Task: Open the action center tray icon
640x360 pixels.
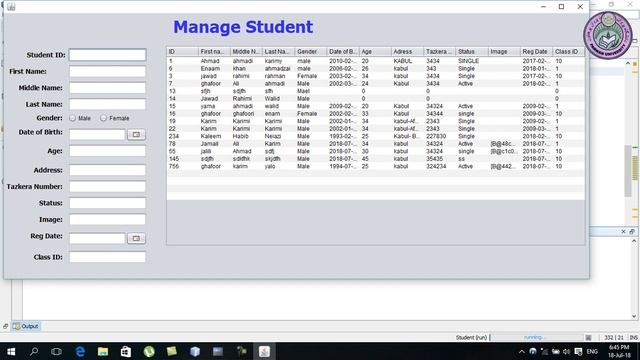Action: (578, 351)
